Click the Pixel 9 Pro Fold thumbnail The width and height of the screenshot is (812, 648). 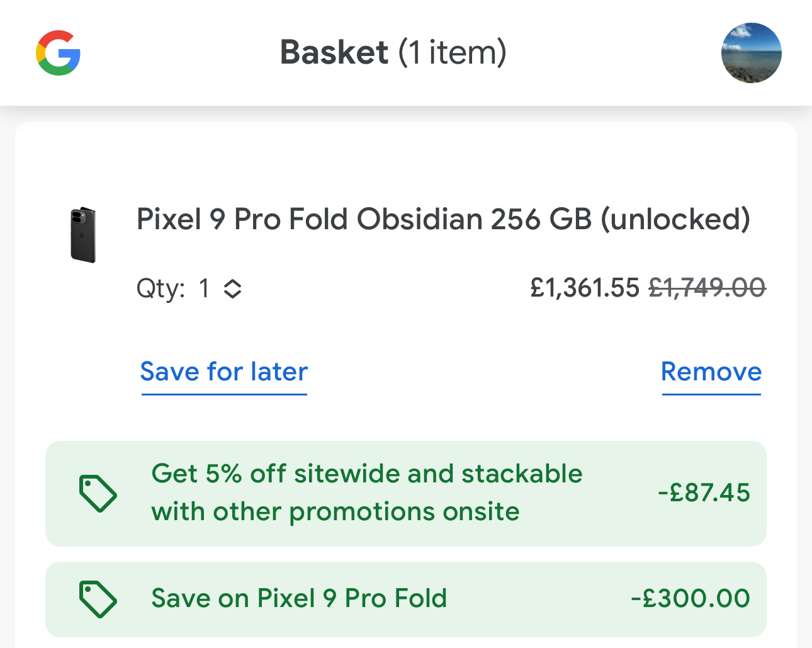(83, 235)
